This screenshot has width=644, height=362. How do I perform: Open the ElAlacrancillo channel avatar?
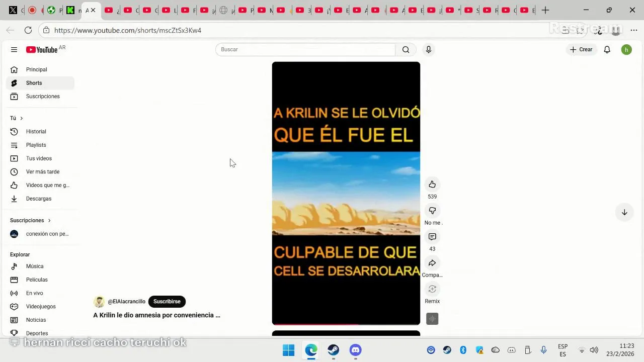click(99, 302)
